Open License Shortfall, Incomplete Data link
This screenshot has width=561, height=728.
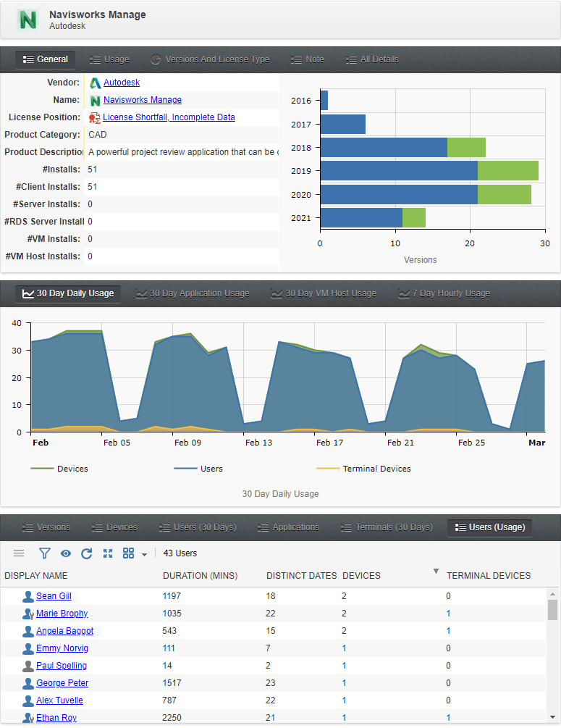tap(169, 117)
